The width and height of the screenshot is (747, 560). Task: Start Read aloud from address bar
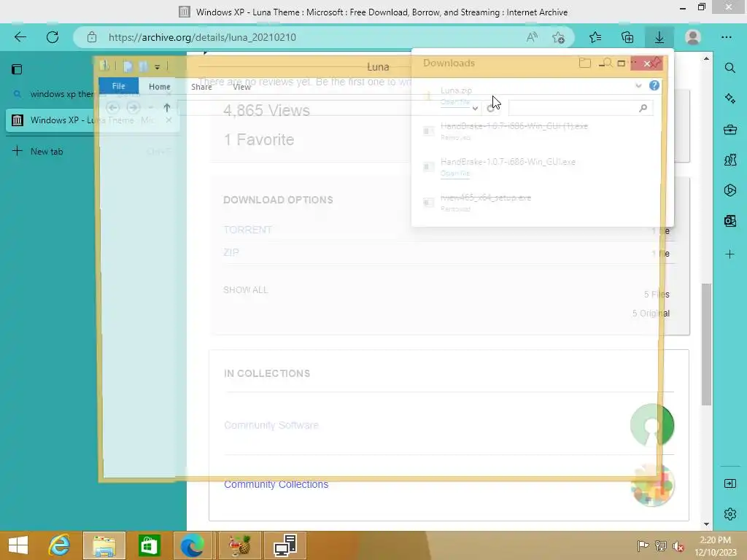click(532, 37)
